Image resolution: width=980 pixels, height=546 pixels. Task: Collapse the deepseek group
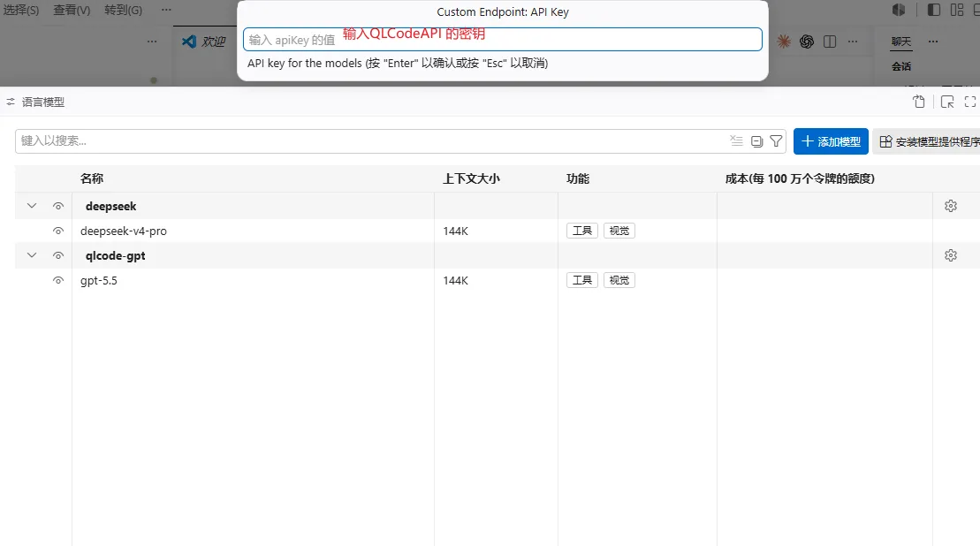pos(32,206)
